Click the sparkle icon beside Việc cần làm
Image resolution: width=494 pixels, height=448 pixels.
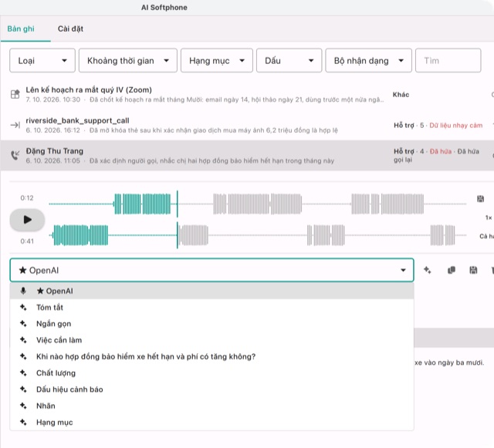click(x=23, y=340)
